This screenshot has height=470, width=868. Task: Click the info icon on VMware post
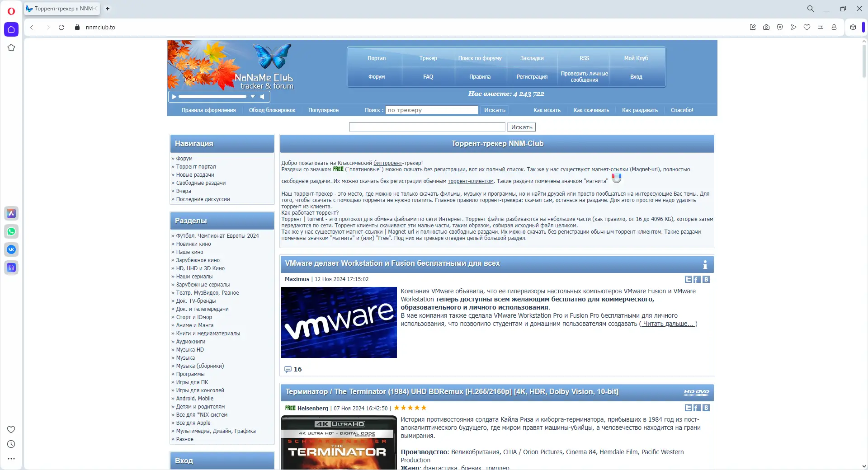point(705,264)
